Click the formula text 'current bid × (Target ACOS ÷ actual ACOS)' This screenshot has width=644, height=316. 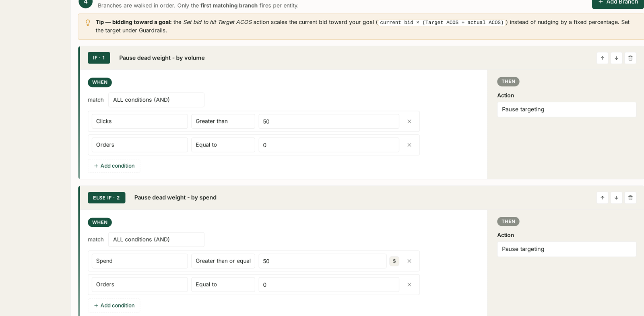pos(442,23)
